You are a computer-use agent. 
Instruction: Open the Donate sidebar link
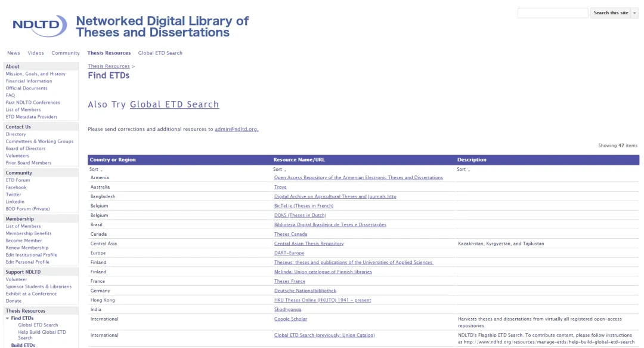click(14, 301)
